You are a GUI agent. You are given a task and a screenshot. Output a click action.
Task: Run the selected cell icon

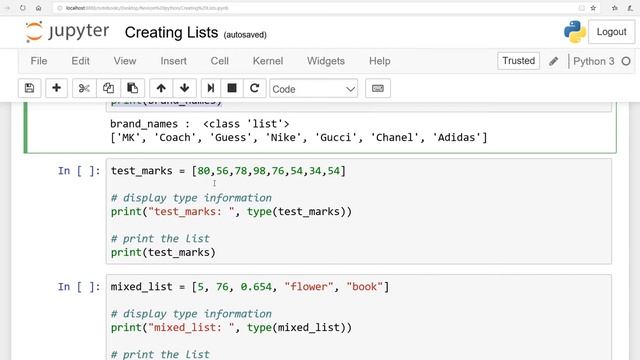coord(211,88)
